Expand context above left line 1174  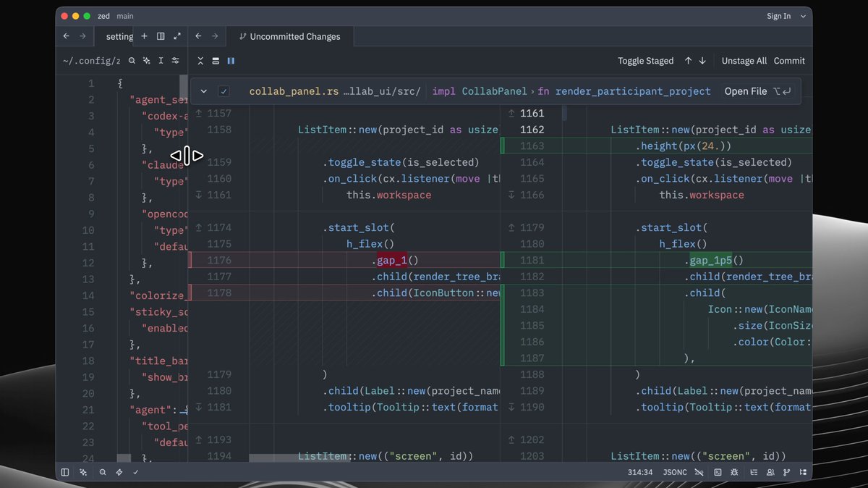tap(200, 227)
